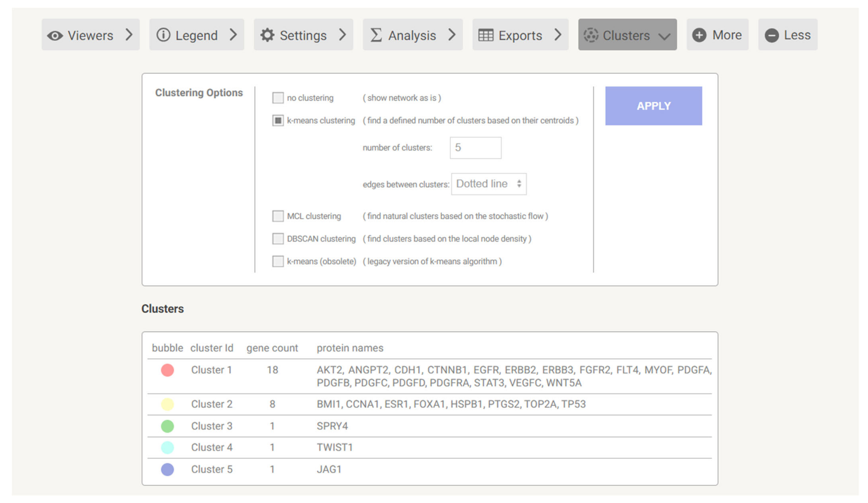868x503 pixels.
Task: Click the table icon on Exports
Action: click(x=486, y=35)
